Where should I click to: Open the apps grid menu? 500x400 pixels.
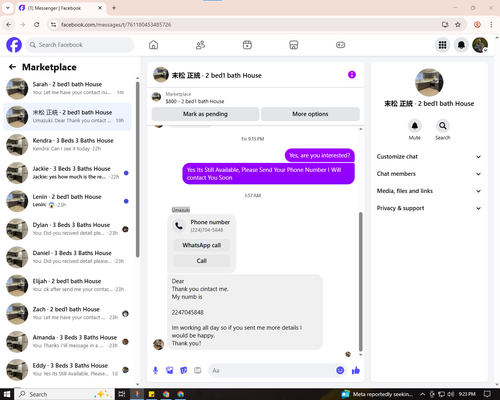pos(442,45)
